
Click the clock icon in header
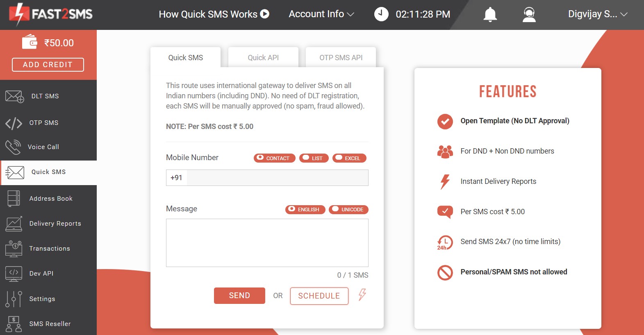point(381,14)
